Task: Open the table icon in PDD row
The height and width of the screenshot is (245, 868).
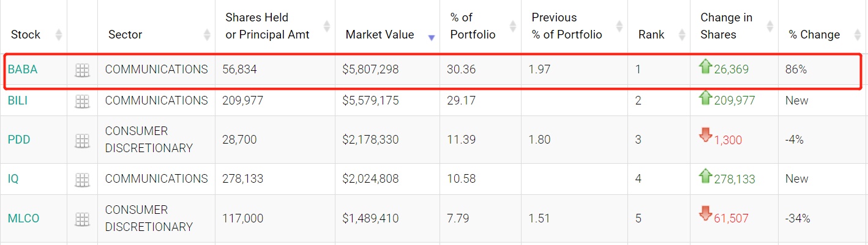Action: pyautogui.click(x=82, y=141)
